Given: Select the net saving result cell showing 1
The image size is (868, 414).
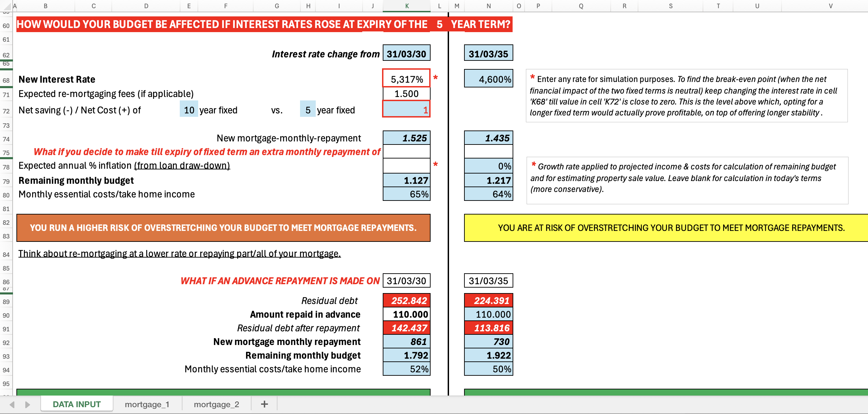Looking at the screenshot, I should coord(406,109).
